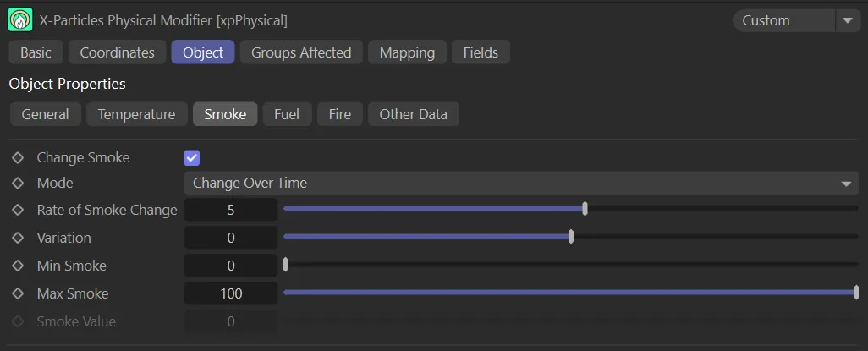868x351 pixels.
Task: Click keyframe diamond beside Max Smoke
Action: tap(17, 293)
